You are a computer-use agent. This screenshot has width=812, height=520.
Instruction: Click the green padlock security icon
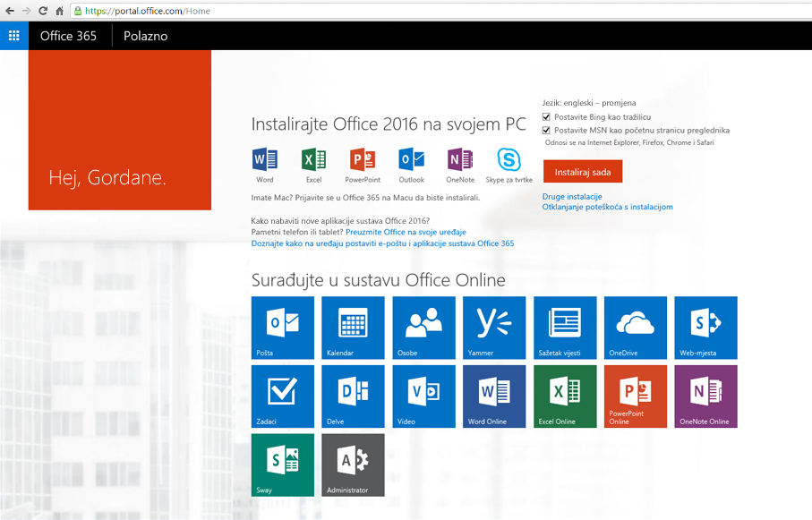click(x=78, y=11)
